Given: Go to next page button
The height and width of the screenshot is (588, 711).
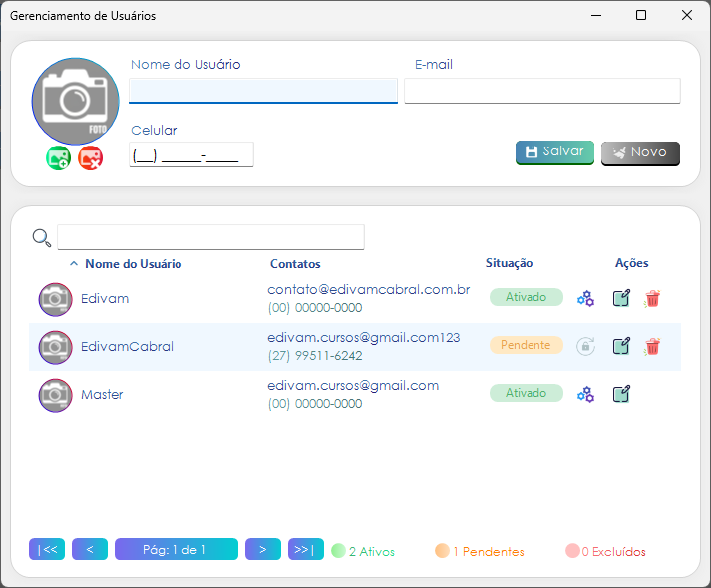Looking at the screenshot, I should pyautogui.click(x=263, y=549).
